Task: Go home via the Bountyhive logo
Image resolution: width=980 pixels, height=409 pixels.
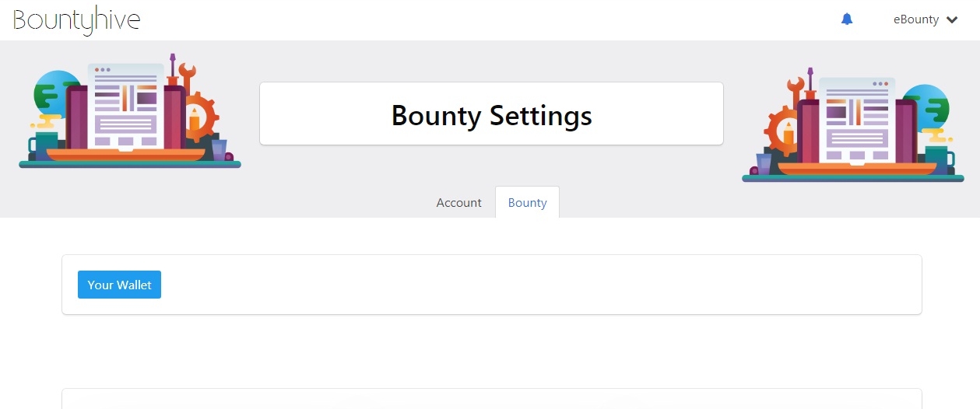Action: 76,20
